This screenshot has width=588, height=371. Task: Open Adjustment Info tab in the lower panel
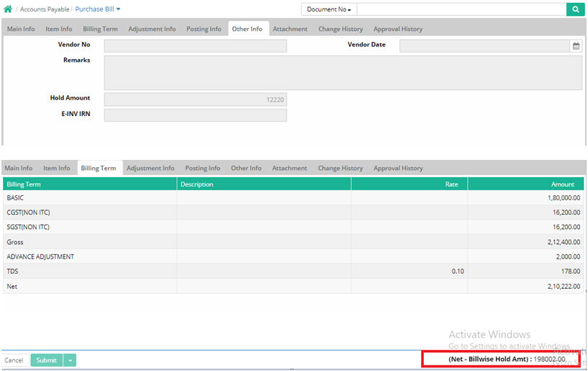(150, 168)
